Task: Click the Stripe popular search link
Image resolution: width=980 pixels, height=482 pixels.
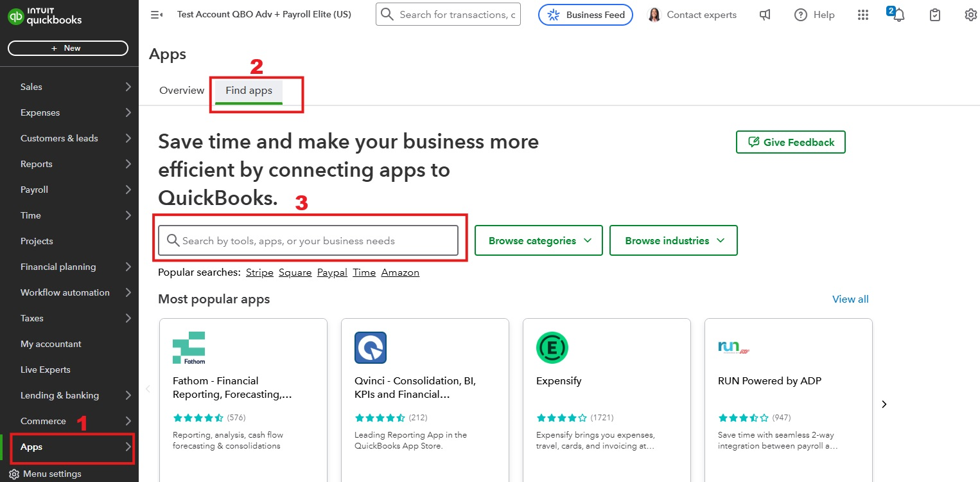Action: coord(259,272)
